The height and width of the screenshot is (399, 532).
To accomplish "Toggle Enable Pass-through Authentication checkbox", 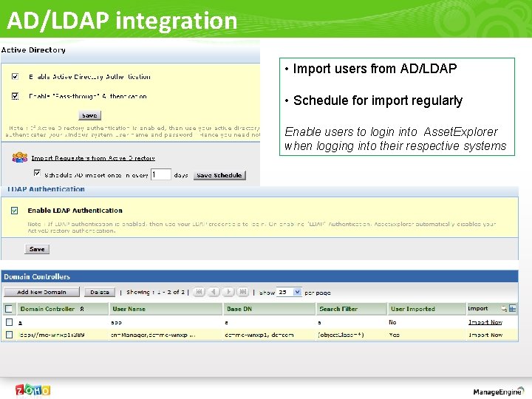I will pos(15,96).
